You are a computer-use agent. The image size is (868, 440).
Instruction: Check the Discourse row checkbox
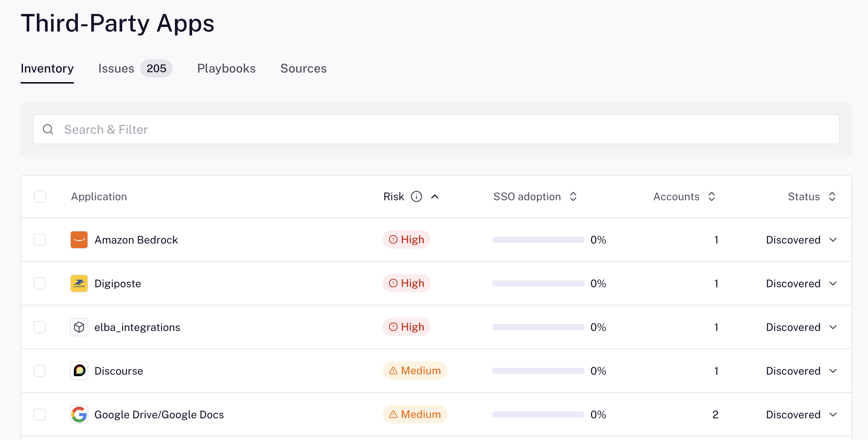pyautogui.click(x=40, y=371)
